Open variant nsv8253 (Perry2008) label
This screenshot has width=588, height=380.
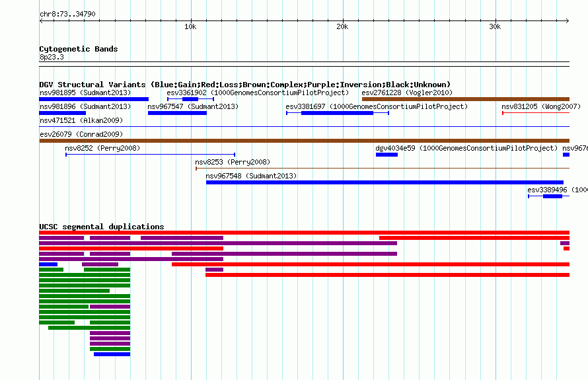tap(233, 162)
